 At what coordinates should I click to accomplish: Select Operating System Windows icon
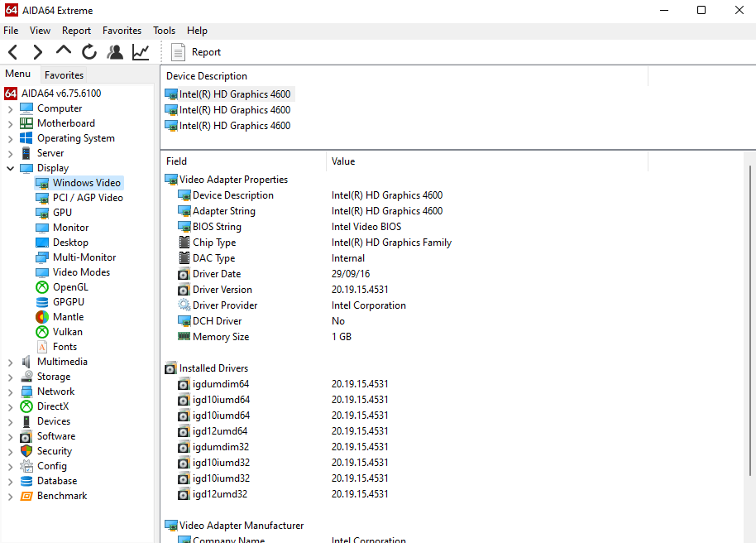(x=26, y=138)
